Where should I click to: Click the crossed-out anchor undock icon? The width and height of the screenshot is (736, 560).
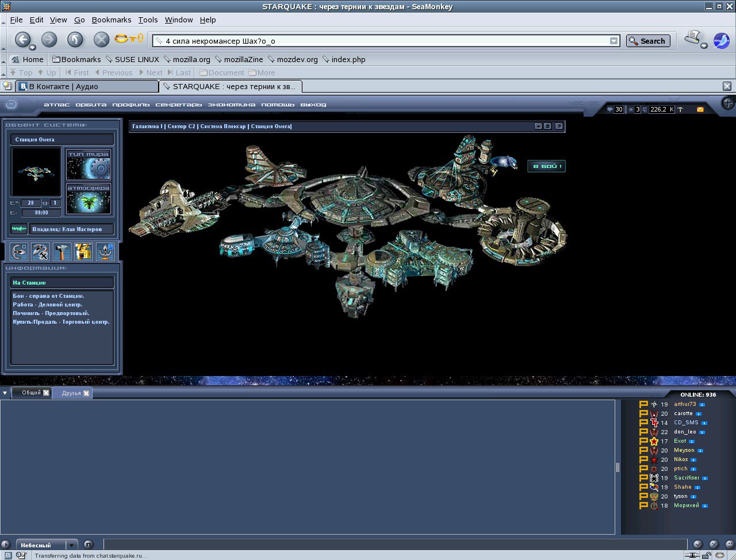click(x=40, y=252)
